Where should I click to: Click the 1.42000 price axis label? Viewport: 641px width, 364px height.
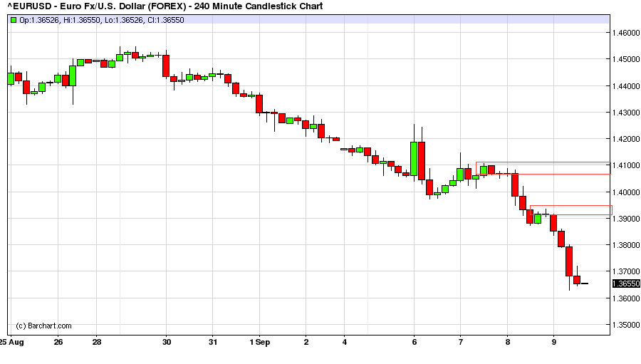626,139
